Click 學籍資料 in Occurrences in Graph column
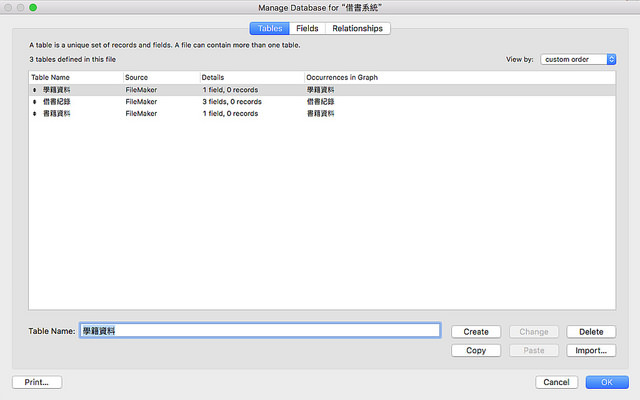The image size is (640, 400). click(320, 90)
